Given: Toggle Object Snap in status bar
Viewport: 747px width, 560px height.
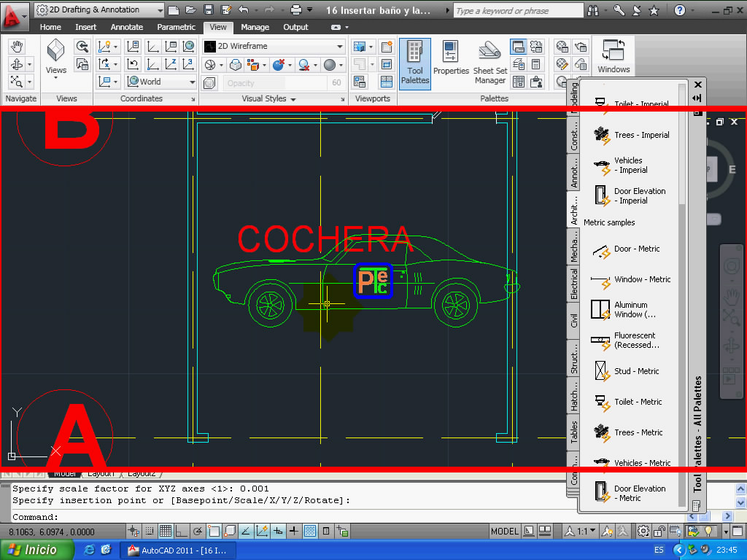Looking at the screenshot, I should (214, 531).
